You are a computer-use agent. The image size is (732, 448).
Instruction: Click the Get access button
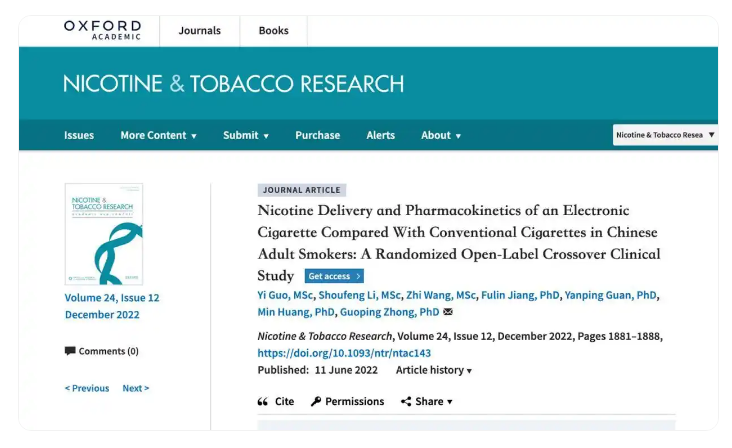tap(334, 276)
